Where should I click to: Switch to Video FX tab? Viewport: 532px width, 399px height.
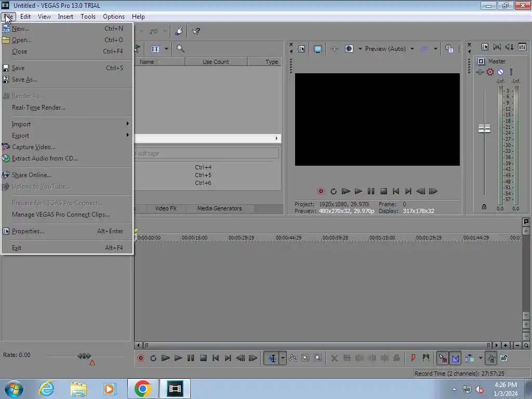[166, 208]
